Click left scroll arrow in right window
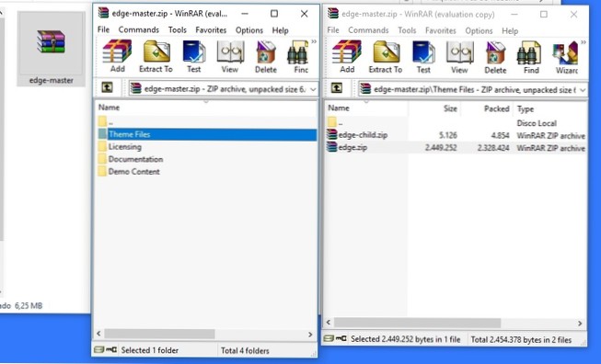Viewport: 601px width, 364px height. click(328, 323)
